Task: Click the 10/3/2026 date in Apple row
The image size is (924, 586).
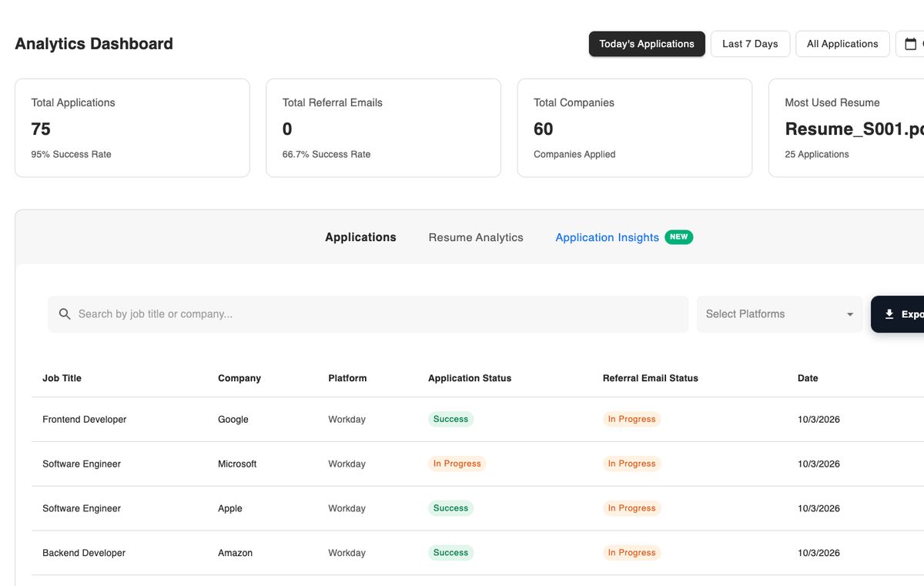Action: click(819, 508)
